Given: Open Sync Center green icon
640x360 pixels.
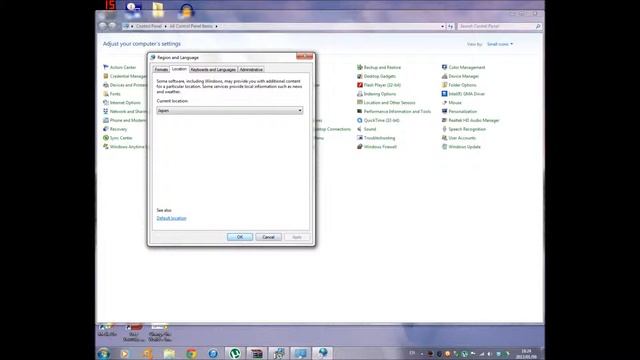Looking at the screenshot, I should [x=106, y=138].
